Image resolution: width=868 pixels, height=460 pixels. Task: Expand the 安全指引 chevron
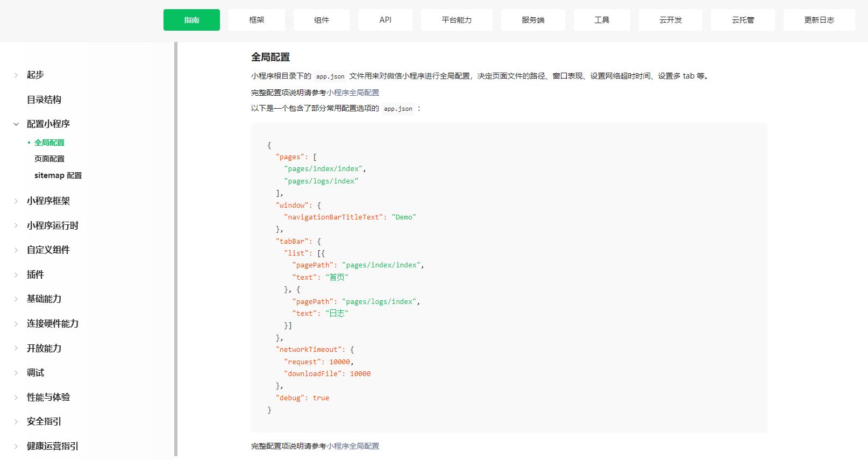pyautogui.click(x=16, y=422)
